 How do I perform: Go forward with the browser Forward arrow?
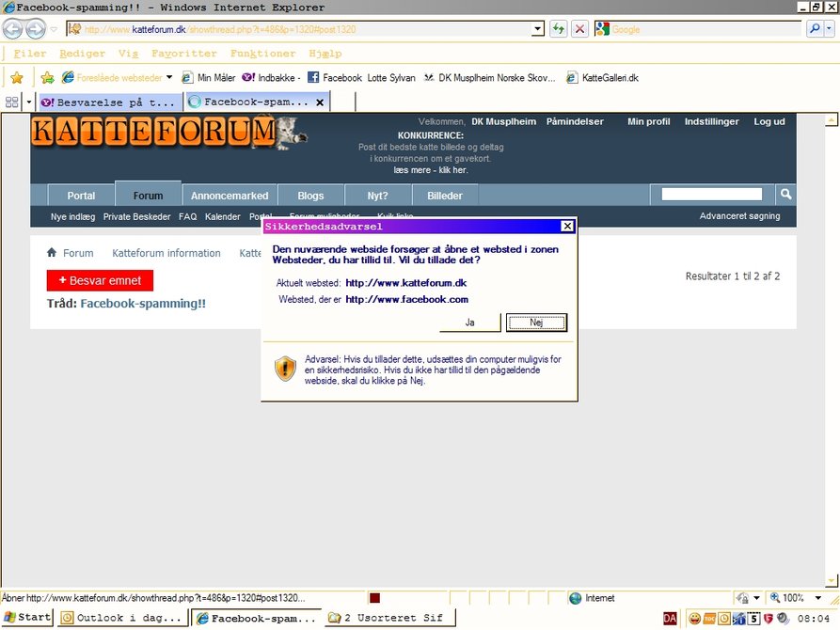pyautogui.click(x=36, y=29)
